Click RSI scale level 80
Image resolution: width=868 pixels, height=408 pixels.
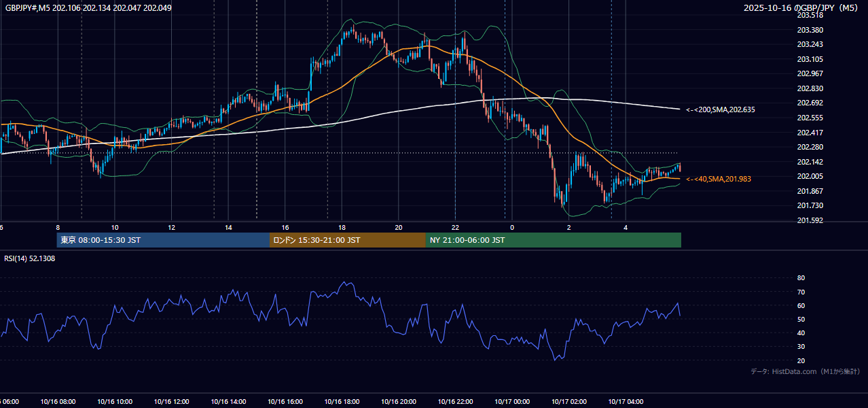pos(801,278)
